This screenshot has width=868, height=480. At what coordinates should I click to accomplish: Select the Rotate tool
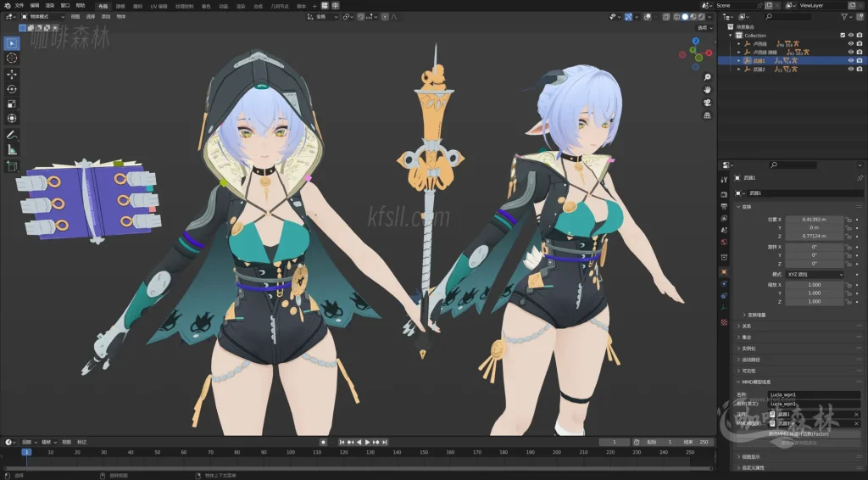[12, 89]
